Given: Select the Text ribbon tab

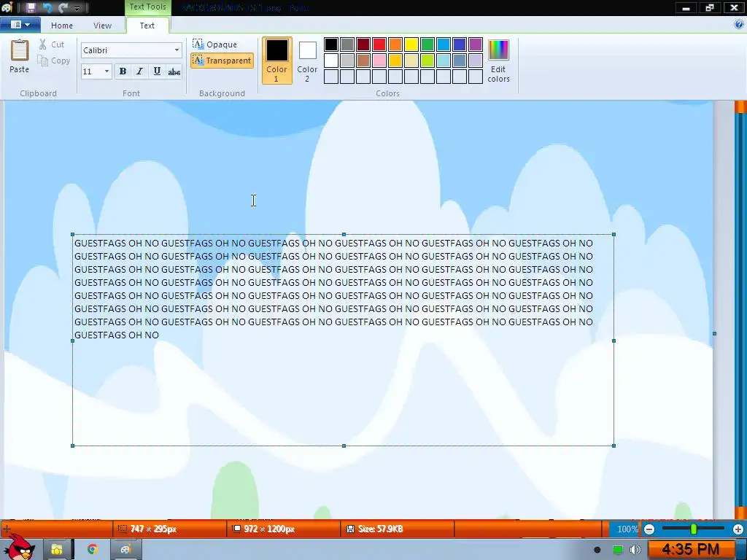Looking at the screenshot, I should click(x=147, y=26).
